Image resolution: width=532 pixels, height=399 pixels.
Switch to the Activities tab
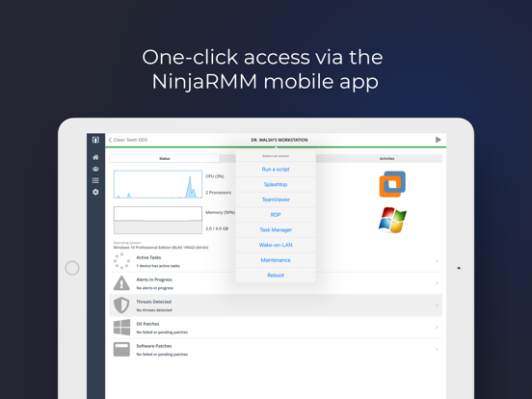tap(386, 158)
